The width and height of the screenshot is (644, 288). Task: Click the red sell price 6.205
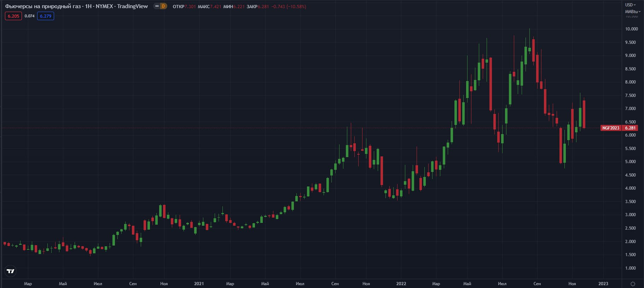tap(13, 16)
